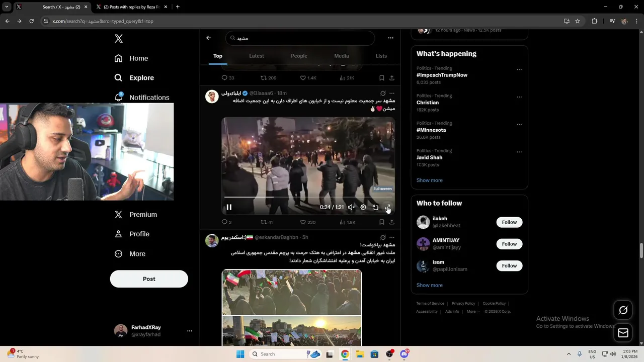This screenshot has width=644, height=362.
Task: Open the @Iliaaaa6 profile avatar
Action: (212, 97)
